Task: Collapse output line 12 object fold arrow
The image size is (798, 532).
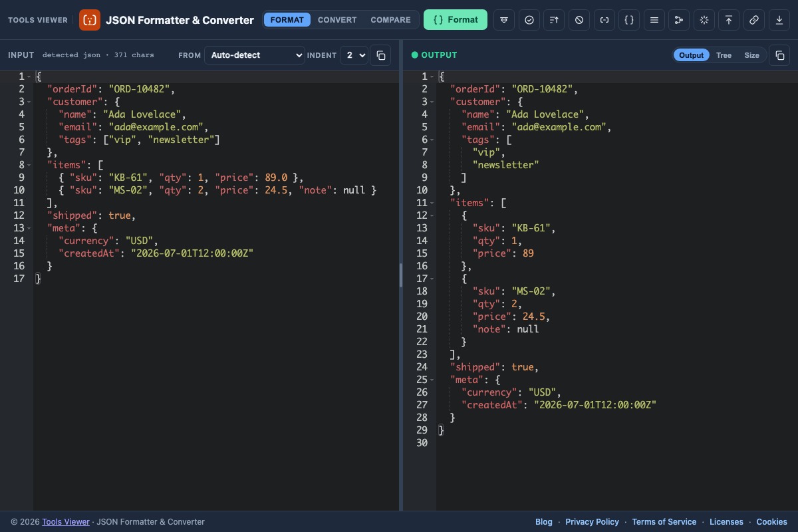Action: [432, 215]
